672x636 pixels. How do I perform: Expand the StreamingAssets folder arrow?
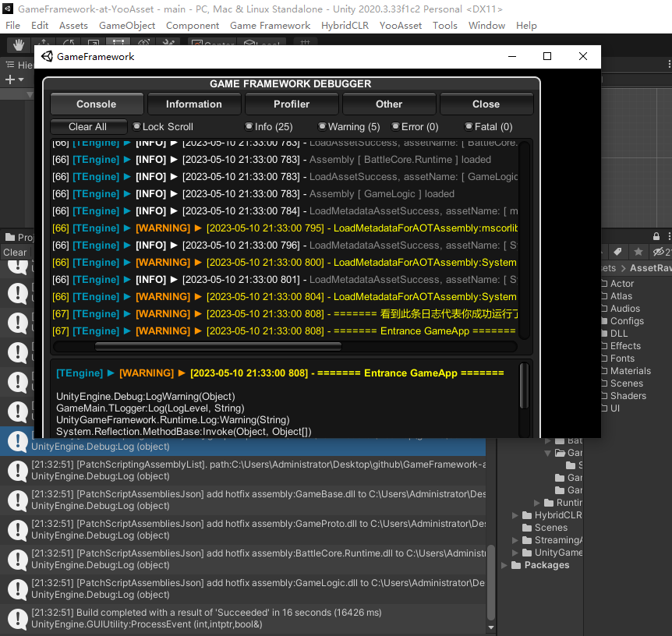[515, 540]
